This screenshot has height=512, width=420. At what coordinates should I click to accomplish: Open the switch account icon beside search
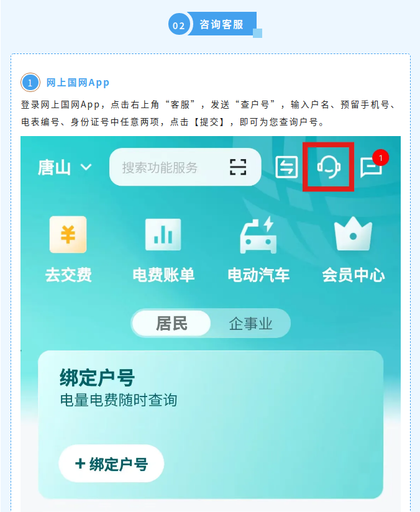[x=286, y=167]
